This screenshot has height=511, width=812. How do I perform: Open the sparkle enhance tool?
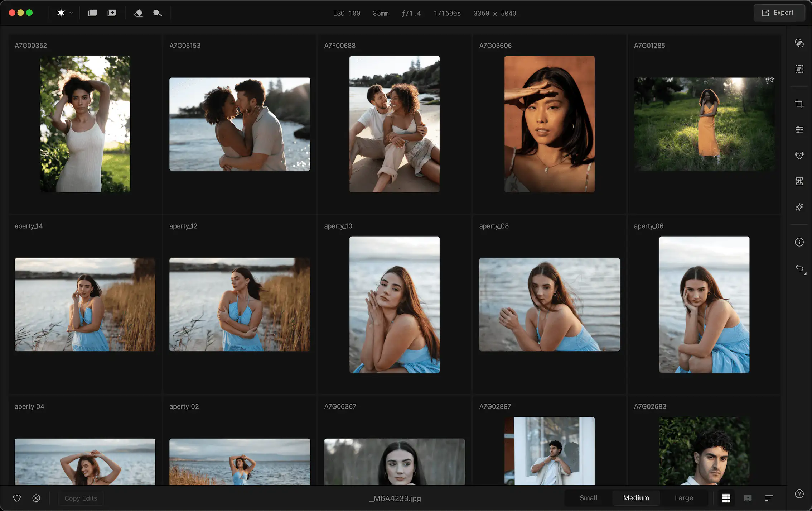point(799,207)
